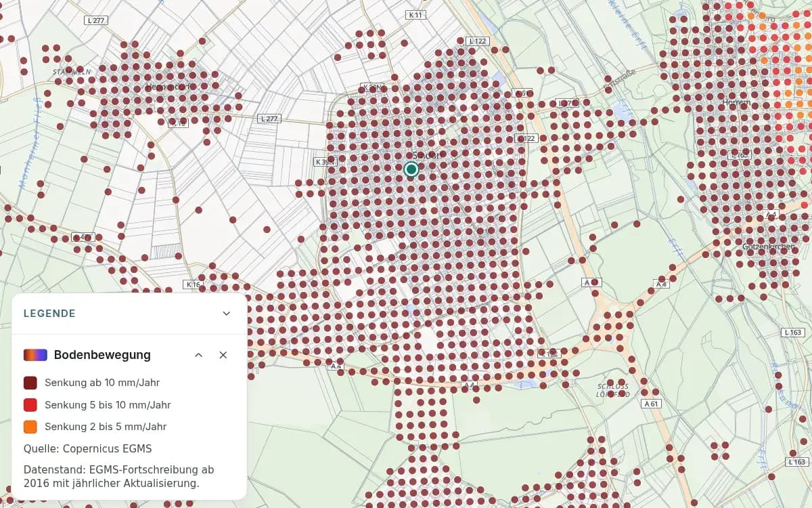Click the LEGENDE header title
The width and height of the screenshot is (812, 508).
coord(49,314)
